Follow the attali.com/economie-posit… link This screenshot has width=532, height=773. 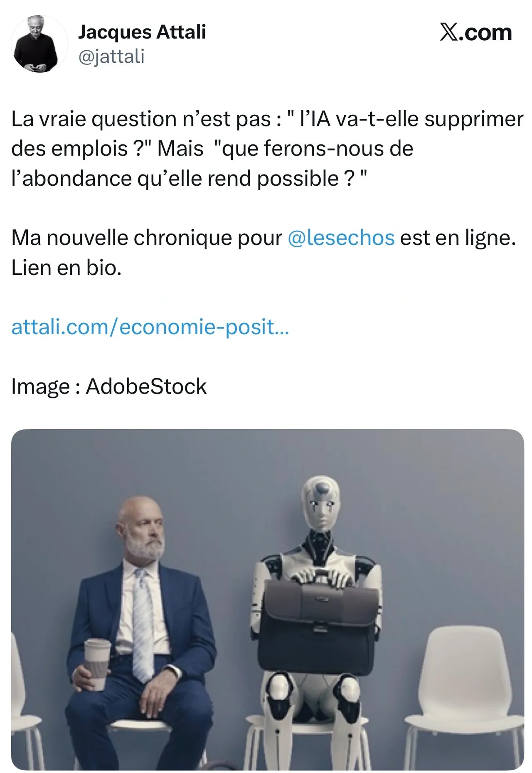150,327
